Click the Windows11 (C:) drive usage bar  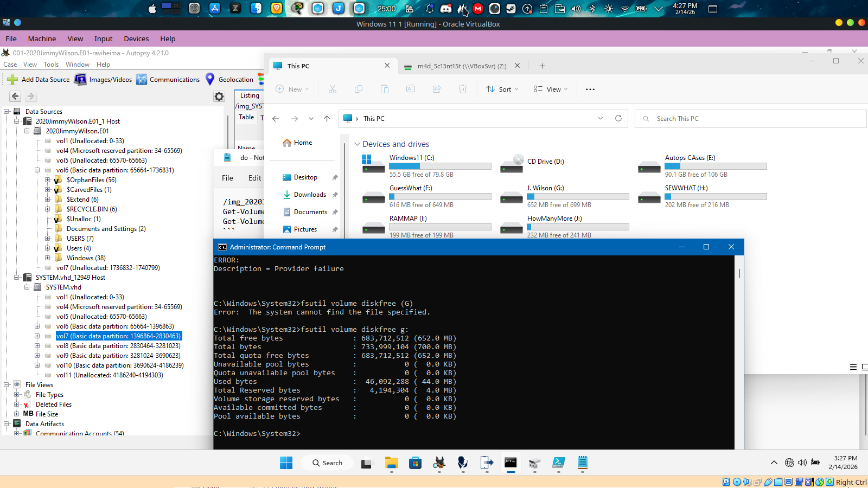click(x=440, y=166)
